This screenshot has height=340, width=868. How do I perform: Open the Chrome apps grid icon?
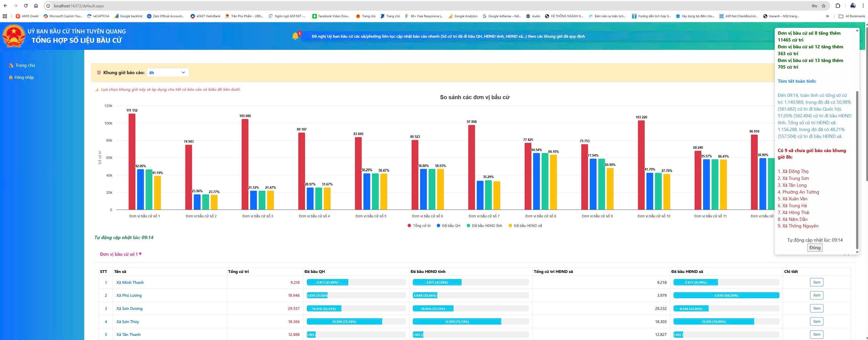pos(5,16)
